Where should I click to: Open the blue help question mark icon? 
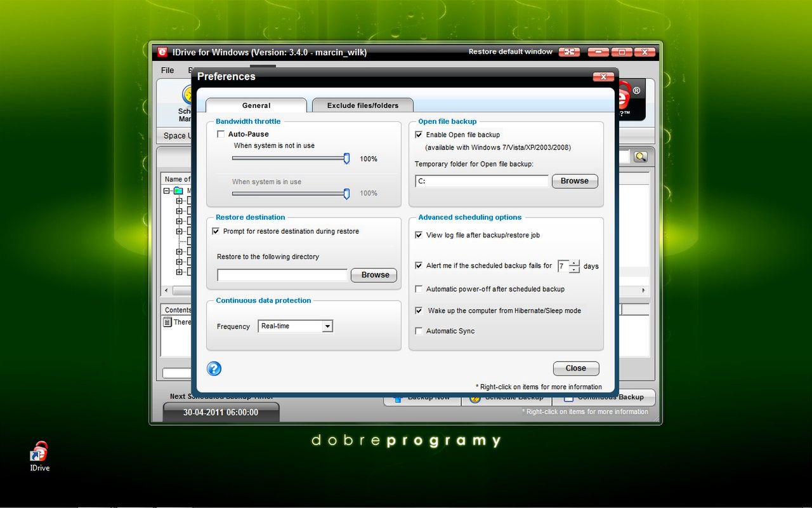click(x=214, y=368)
